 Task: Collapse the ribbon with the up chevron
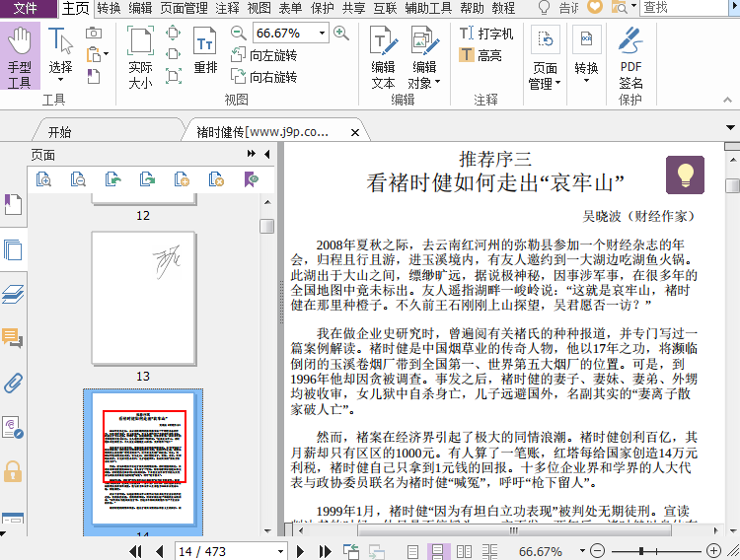point(727,100)
